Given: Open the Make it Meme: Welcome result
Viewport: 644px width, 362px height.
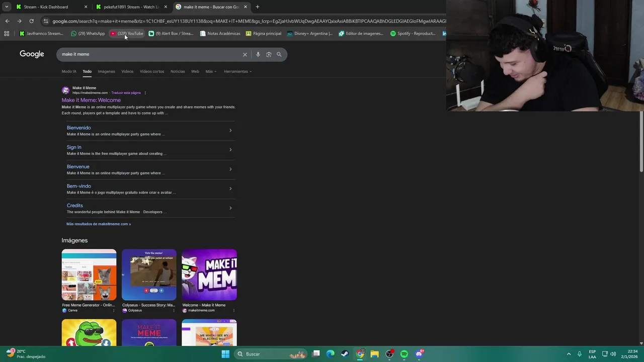Looking at the screenshot, I should (91, 100).
